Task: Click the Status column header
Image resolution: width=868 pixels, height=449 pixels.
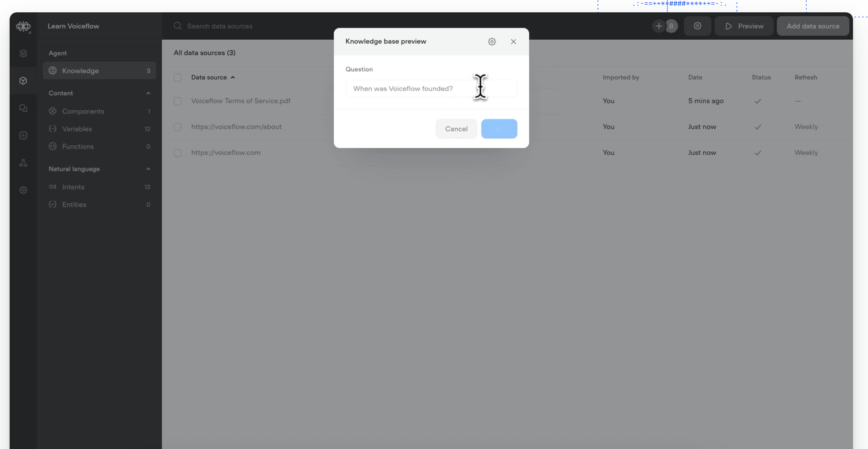Action: coord(761,77)
